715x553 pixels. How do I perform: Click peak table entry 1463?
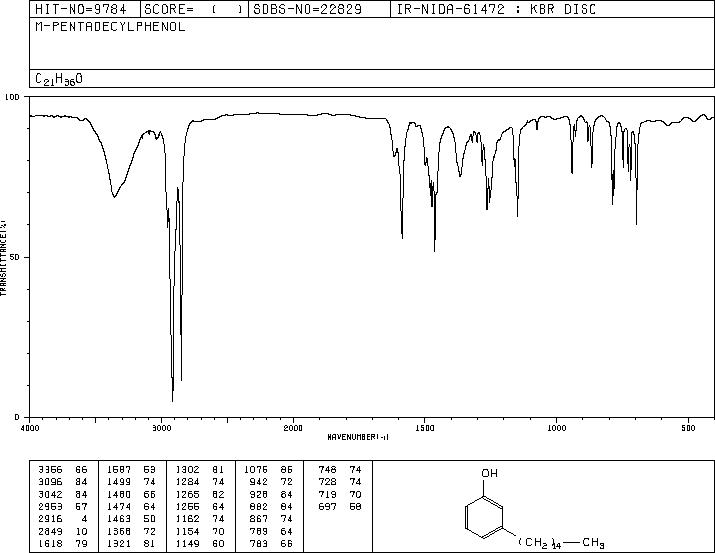point(119,519)
